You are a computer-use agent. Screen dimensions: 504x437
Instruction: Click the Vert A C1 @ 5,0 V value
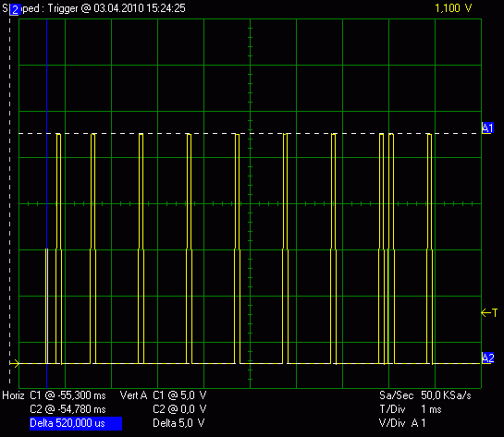(x=164, y=395)
